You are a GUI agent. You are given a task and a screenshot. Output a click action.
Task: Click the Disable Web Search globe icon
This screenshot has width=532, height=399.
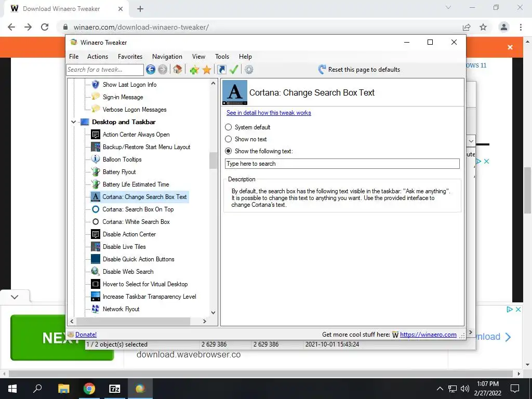pos(96,271)
